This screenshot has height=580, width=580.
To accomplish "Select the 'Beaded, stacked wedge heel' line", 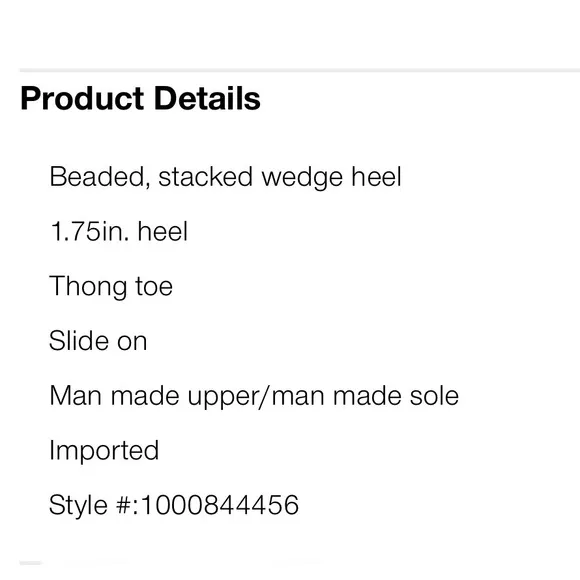I will point(225,177).
